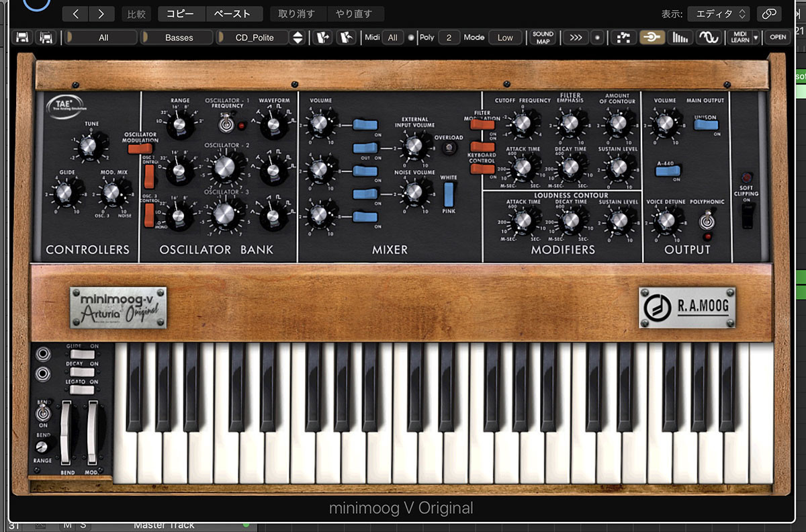Toggle the Osc. 3 Control switch
Image resolution: width=806 pixels, height=532 pixels.
point(149,216)
